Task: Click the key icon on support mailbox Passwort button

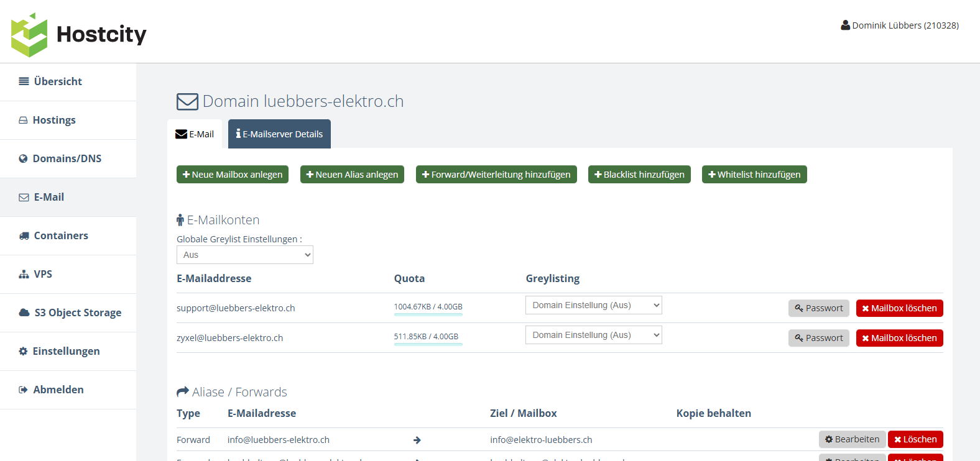Action: click(799, 308)
